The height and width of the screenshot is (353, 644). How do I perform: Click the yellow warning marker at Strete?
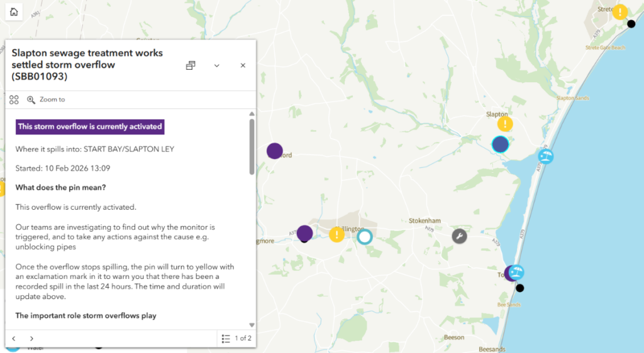coord(620,12)
